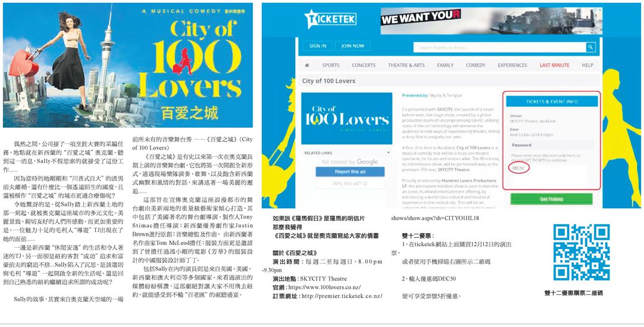Click the Wed 12 Dec 2018 8:00pm date
Viewport: 644px width, 327px height.
pos(532,135)
